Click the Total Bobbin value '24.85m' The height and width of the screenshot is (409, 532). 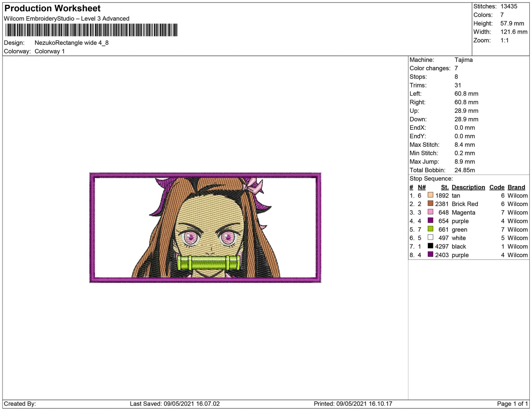click(x=465, y=170)
